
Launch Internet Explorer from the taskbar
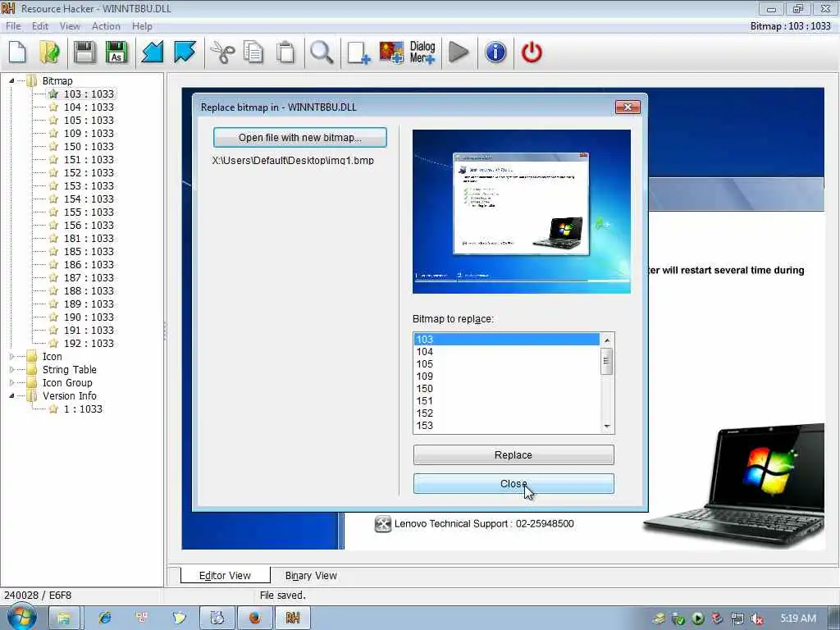[104, 618]
